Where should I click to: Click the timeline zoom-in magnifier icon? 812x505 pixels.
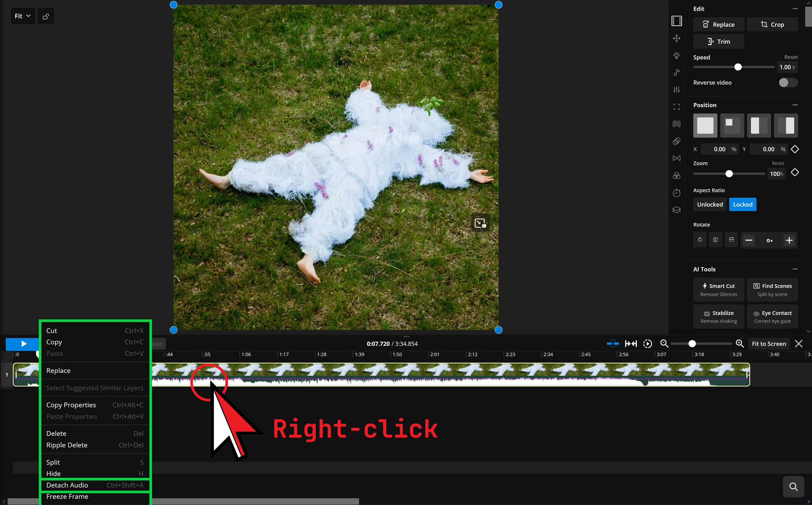tap(739, 343)
